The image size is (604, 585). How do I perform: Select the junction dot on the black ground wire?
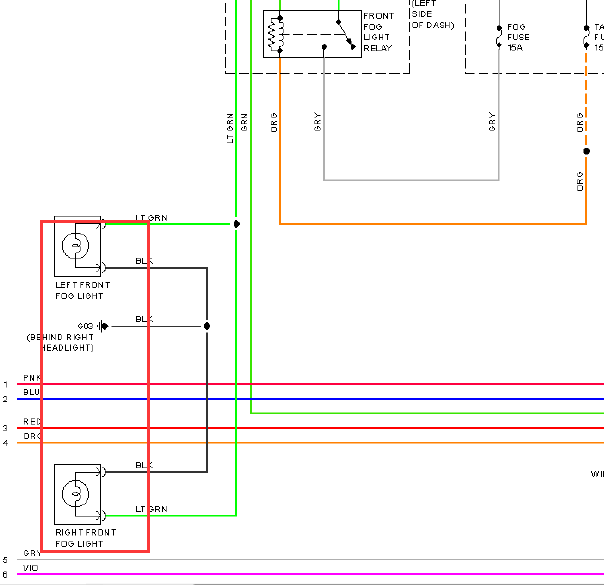click(x=207, y=326)
